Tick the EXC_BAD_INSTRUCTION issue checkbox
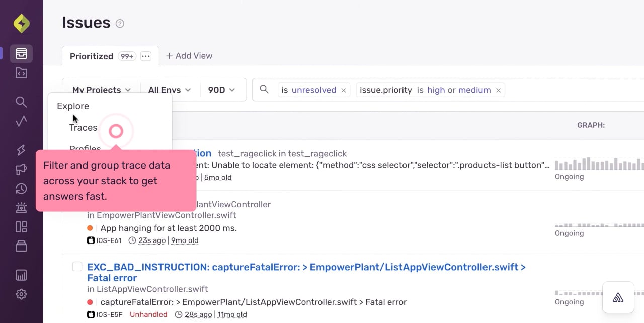Image resolution: width=644 pixels, height=323 pixels. pos(77,266)
